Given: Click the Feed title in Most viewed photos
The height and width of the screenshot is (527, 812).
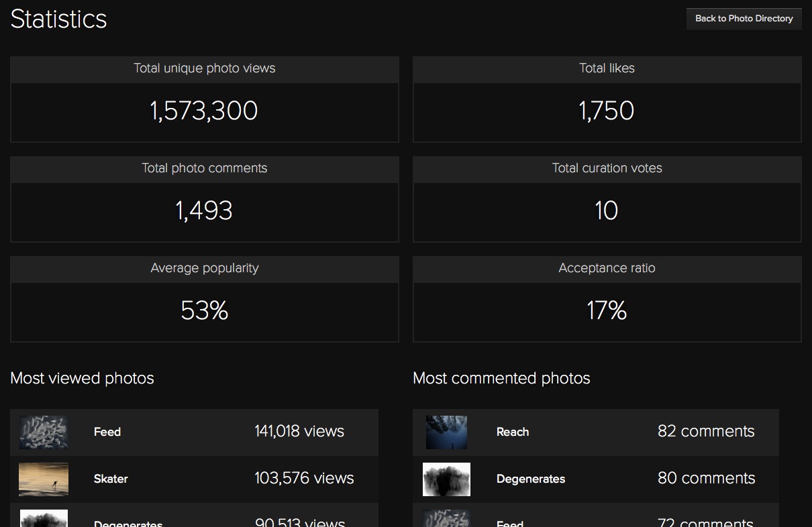Looking at the screenshot, I should click(107, 432).
